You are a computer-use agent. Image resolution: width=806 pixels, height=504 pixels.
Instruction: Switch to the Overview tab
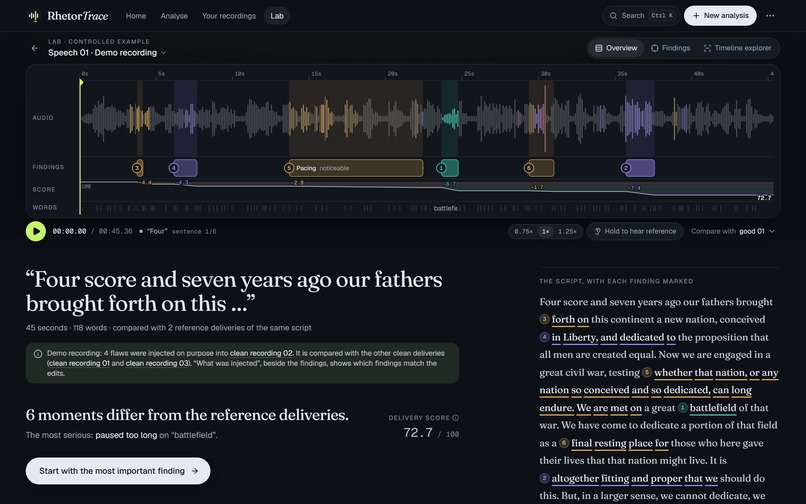tap(616, 48)
